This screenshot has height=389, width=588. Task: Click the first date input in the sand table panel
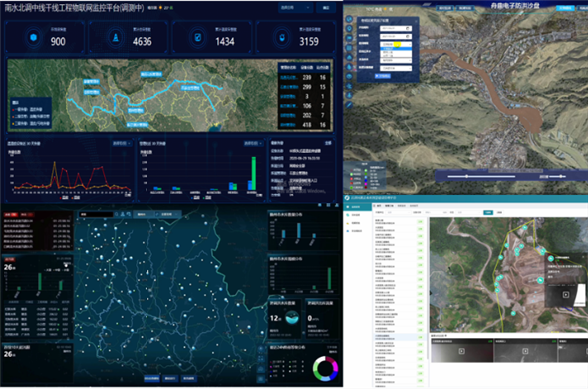tap(396, 28)
